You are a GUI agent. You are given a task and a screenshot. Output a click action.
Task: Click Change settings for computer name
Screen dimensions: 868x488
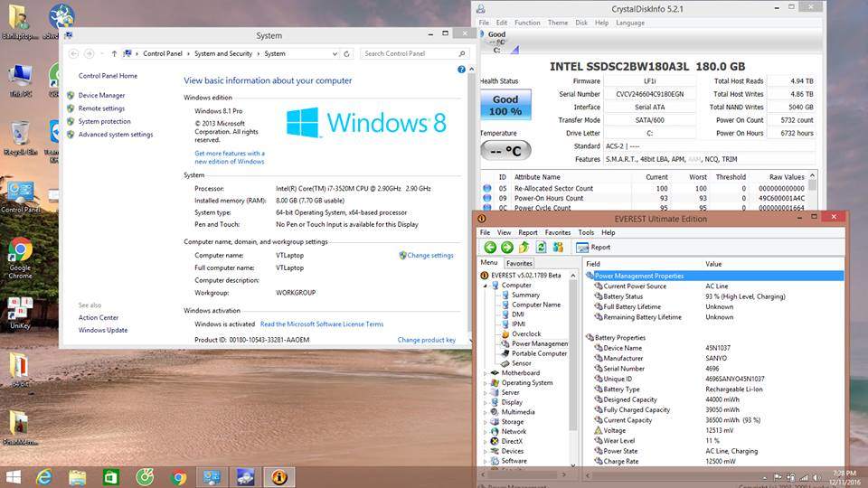click(430, 256)
